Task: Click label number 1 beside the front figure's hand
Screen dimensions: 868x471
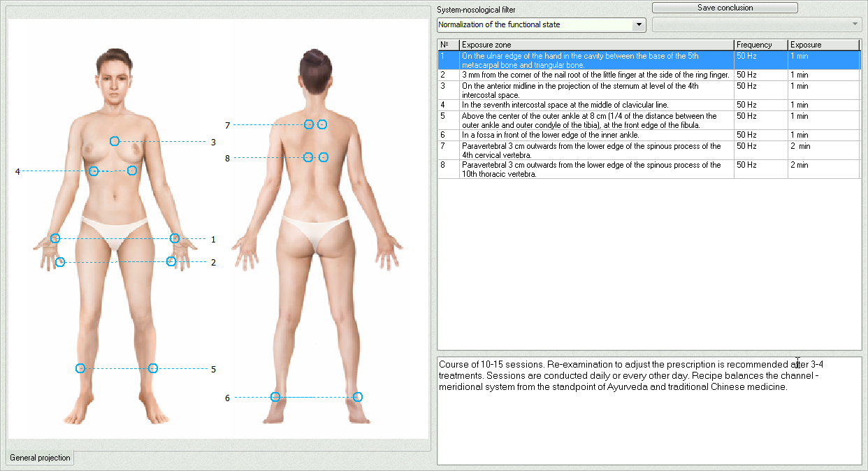Action: pos(213,239)
